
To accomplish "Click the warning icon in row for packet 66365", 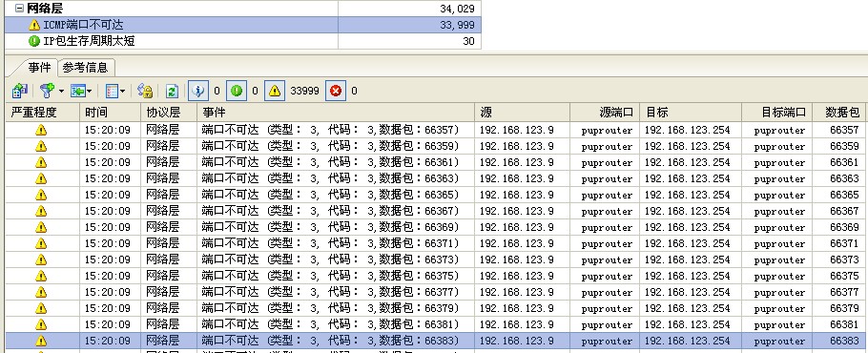I will click(41, 195).
